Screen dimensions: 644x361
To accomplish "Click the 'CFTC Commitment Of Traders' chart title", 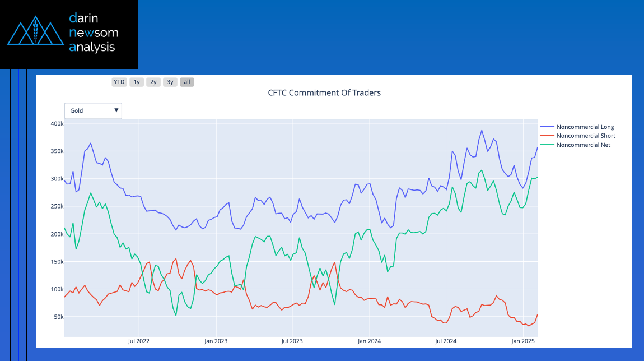I will (x=324, y=92).
